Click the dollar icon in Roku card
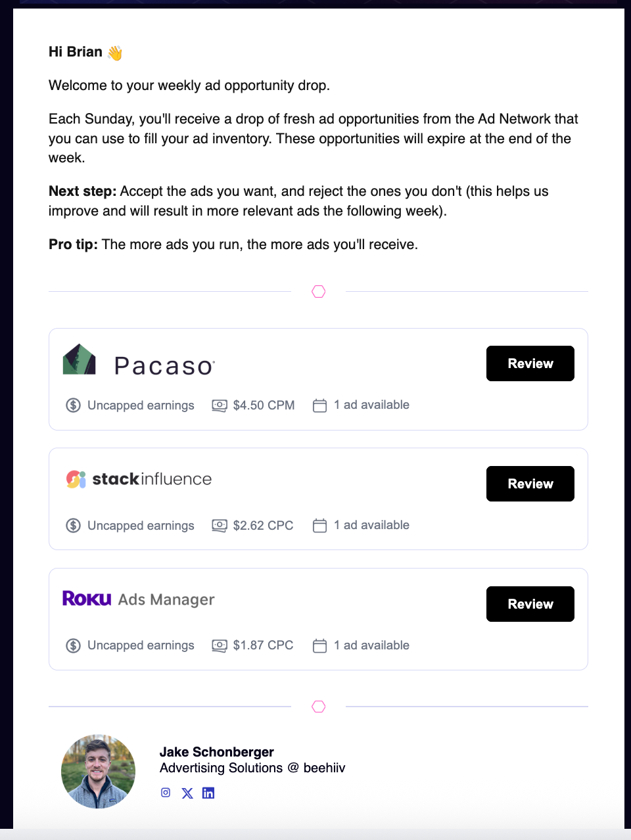 73,645
